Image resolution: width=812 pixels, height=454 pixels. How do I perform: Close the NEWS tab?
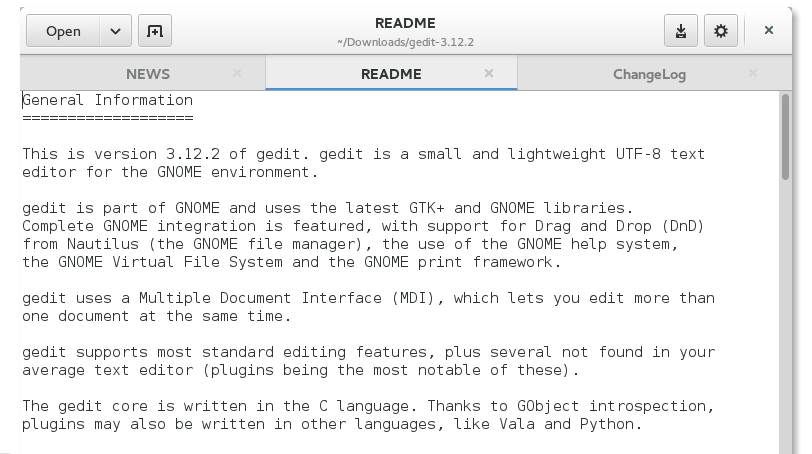point(237,74)
